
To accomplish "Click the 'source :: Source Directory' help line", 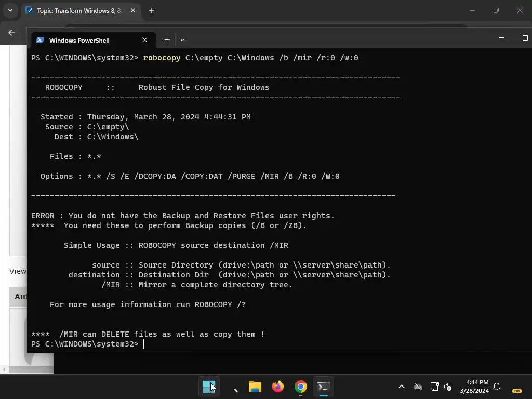I will coord(241,265).
